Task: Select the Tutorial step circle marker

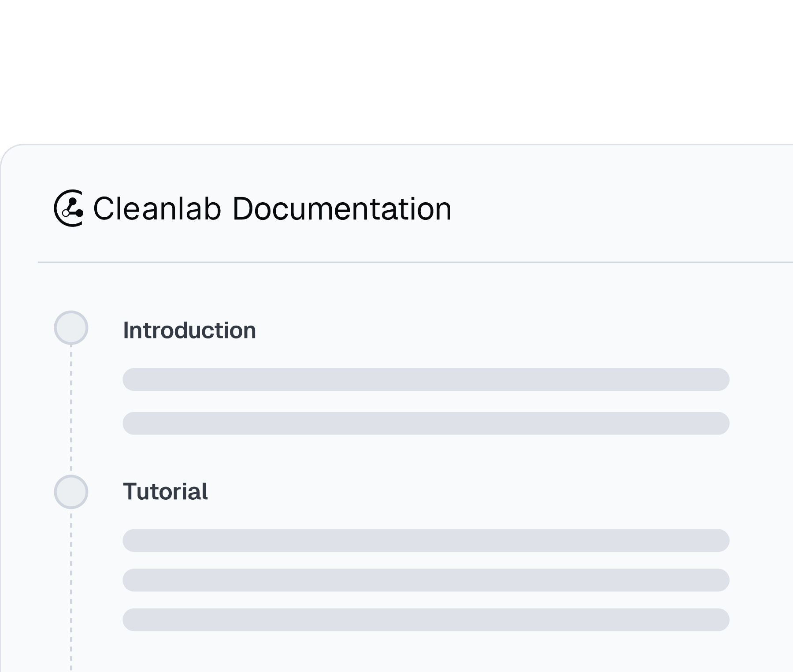Action: pyautogui.click(x=71, y=492)
